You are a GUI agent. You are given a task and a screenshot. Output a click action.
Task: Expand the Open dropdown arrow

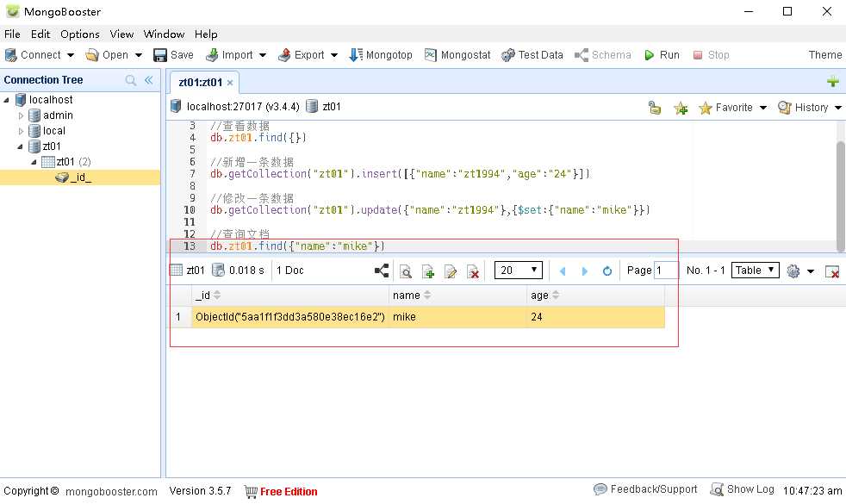click(x=138, y=55)
